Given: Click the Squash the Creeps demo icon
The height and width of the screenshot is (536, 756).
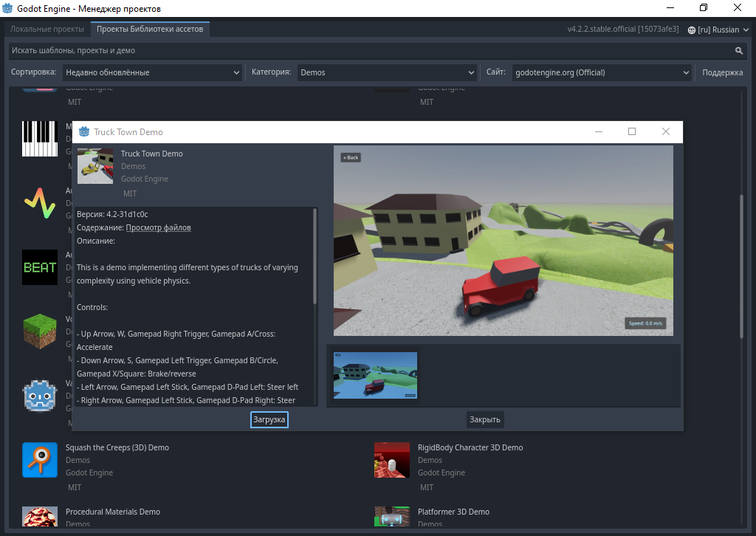Looking at the screenshot, I should pyautogui.click(x=40, y=460).
